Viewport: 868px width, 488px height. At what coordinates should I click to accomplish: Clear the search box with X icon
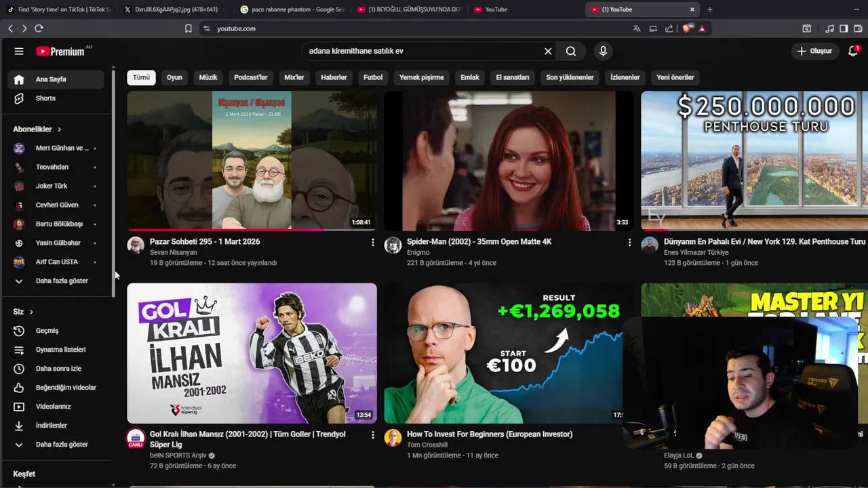coord(548,51)
